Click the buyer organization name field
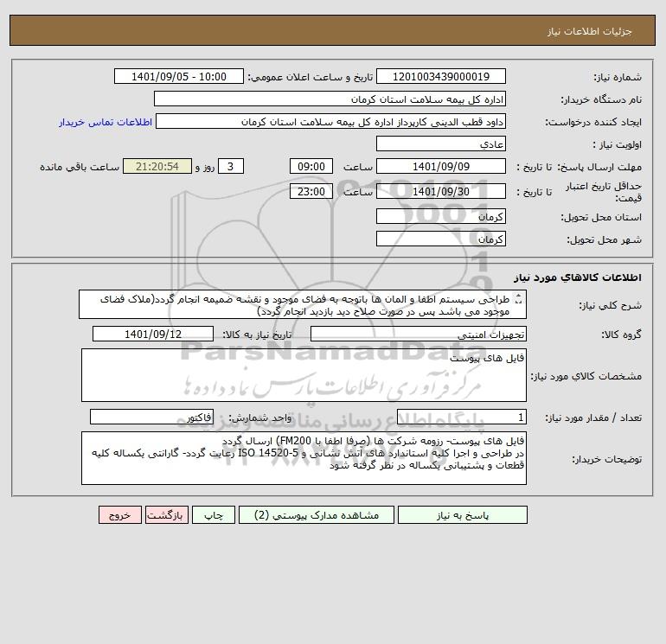Image resolution: width=666 pixels, height=644 pixels. tap(330, 99)
